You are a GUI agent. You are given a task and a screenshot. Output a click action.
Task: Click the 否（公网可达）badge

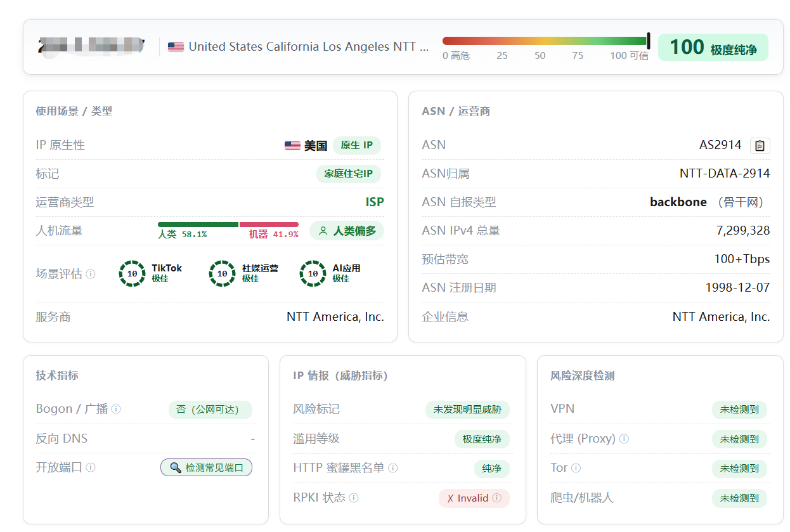click(x=210, y=410)
